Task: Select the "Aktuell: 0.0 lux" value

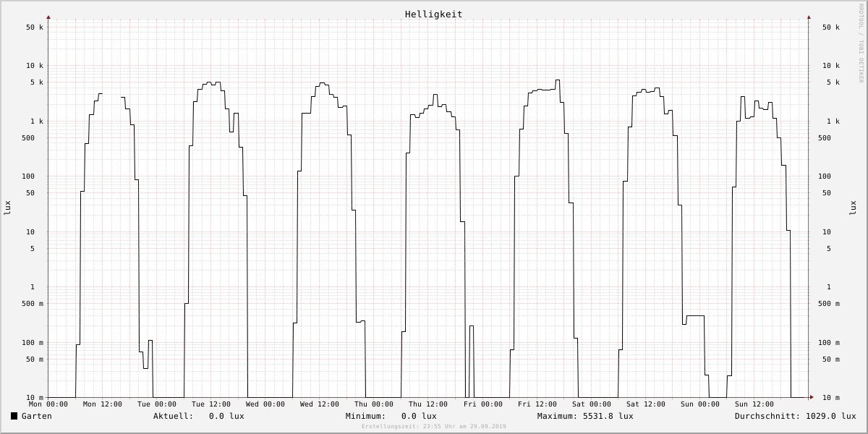Action: (x=199, y=416)
